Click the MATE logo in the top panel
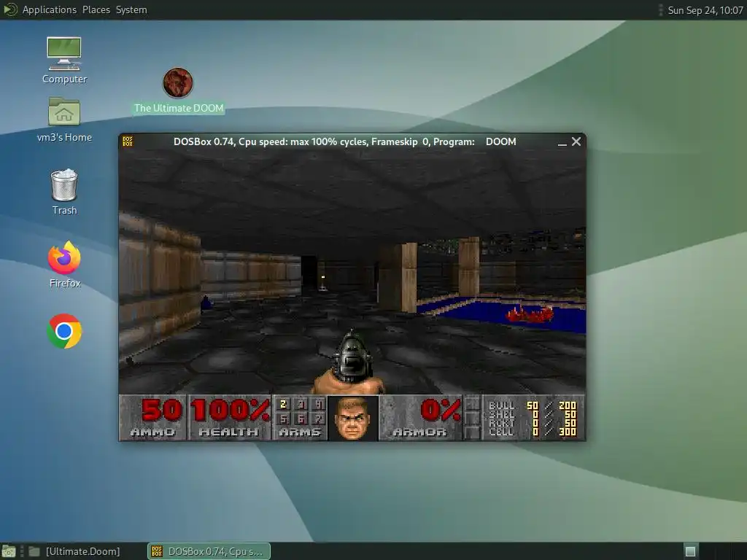747x560 pixels. 10,9
